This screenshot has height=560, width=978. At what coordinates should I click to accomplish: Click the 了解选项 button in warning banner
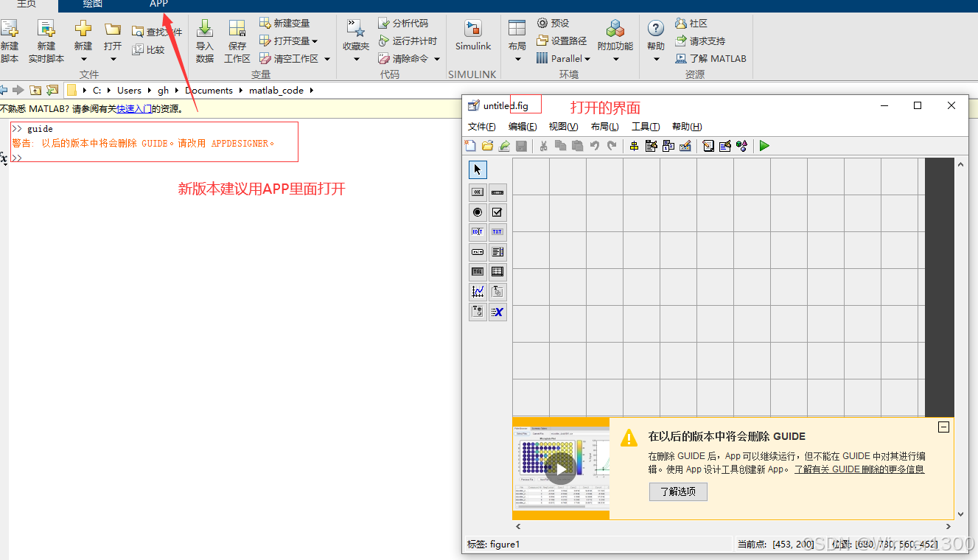(x=678, y=491)
